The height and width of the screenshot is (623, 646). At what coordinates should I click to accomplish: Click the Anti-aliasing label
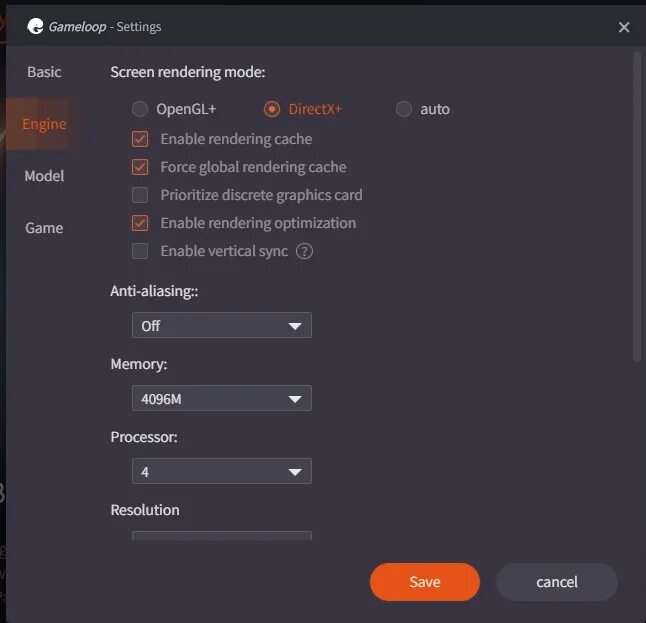pos(154,291)
